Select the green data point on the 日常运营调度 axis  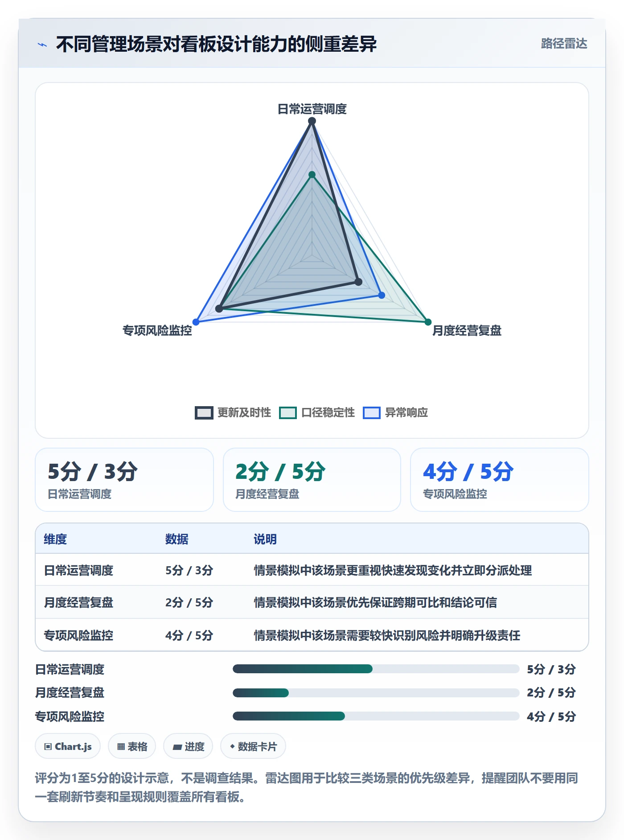coord(312,175)
